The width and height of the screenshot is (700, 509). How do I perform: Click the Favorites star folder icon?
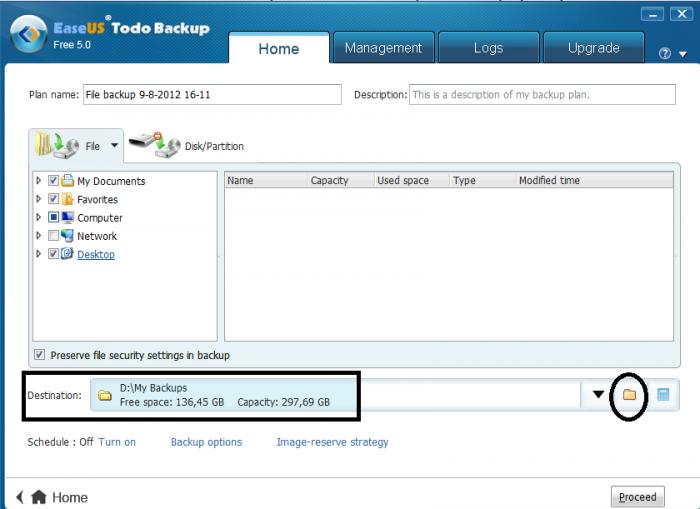[67, 199]
